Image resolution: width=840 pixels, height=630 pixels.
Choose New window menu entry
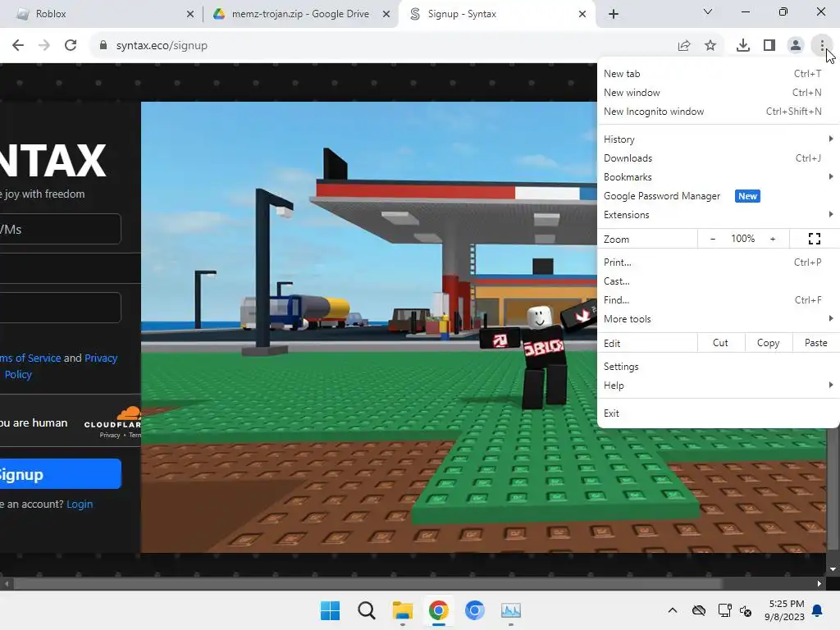click(718, 93)
